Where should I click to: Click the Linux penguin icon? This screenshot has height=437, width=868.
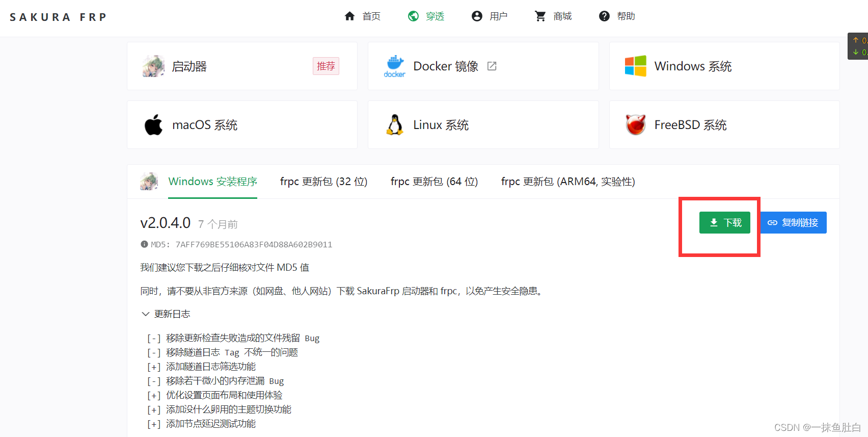395,125
